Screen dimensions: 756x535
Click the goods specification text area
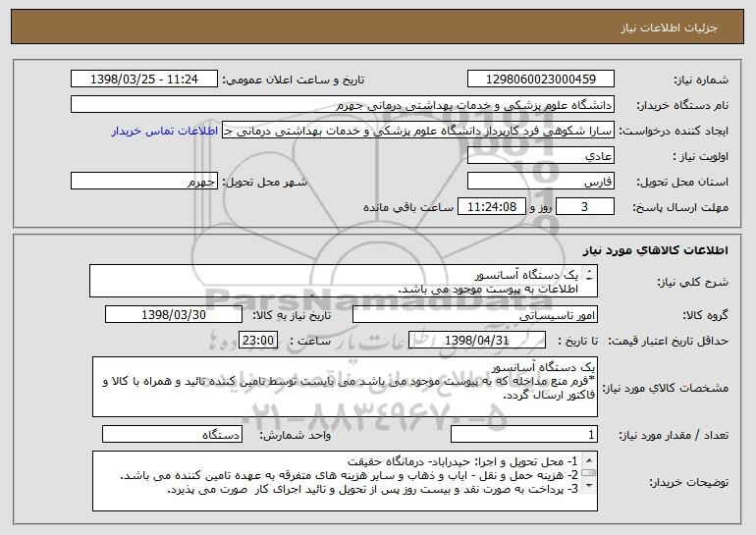345,387
